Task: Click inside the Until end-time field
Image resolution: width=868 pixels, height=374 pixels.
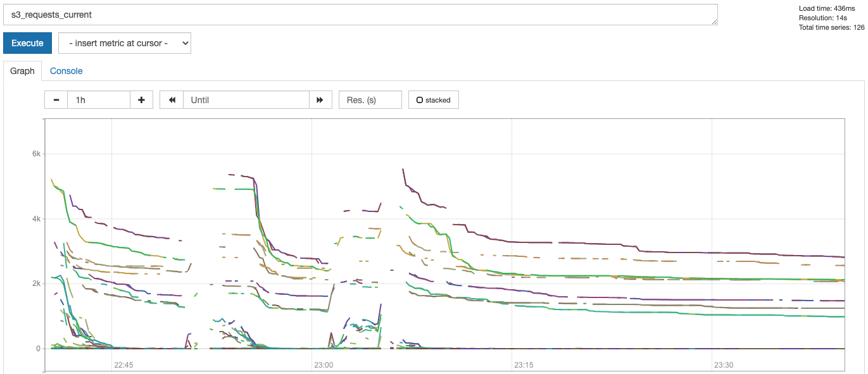Action: coord(246,99)
